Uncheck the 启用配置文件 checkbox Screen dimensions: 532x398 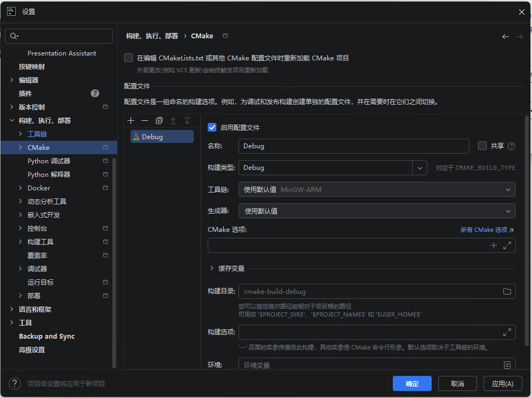click(x=212, y=128)
